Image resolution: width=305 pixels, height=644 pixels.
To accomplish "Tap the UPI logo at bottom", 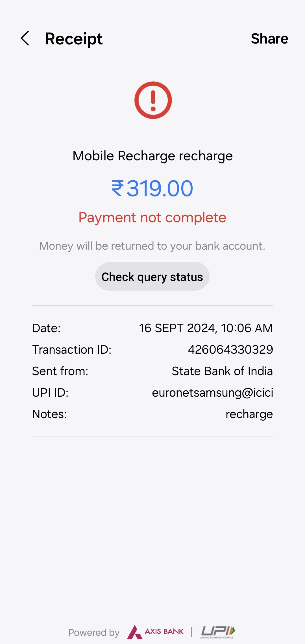I will click(x=218, y=632).
